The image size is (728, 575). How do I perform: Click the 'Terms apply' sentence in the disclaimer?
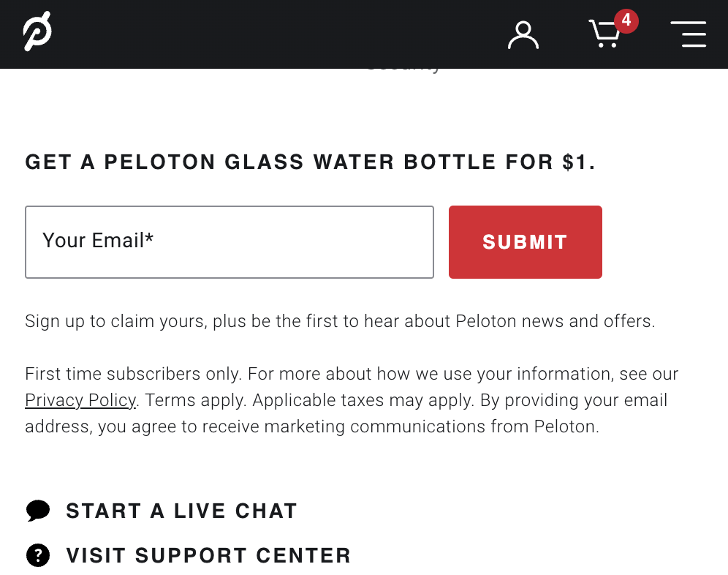(x=195, y=400)
